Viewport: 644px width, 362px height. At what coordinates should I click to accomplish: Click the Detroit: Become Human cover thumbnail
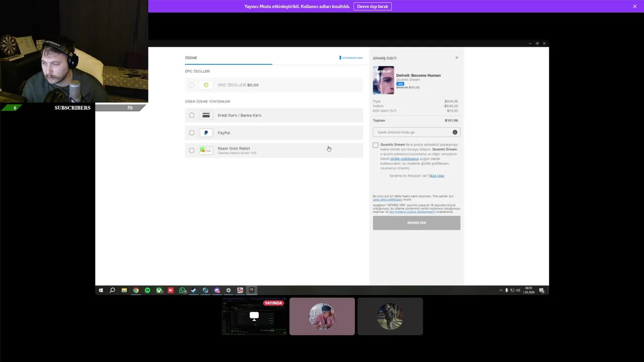pyautogui.click(x=383, y=80)
